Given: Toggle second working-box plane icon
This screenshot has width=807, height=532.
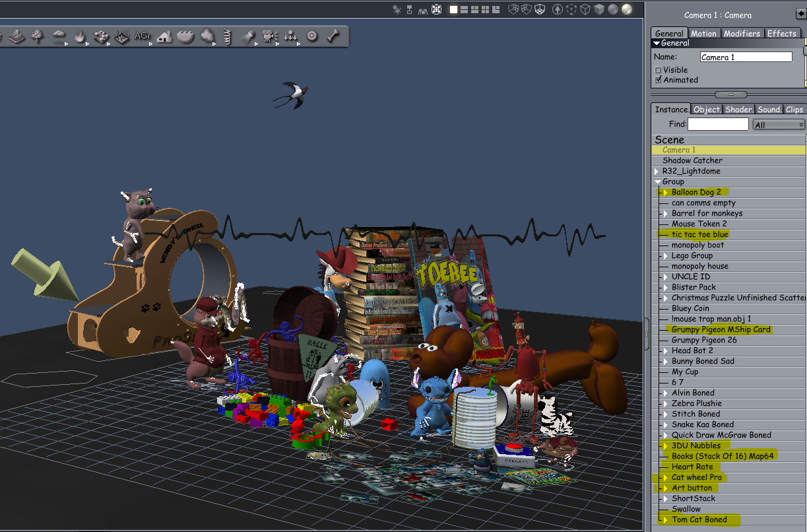Looking at the screenshot, I should (527, 9).
